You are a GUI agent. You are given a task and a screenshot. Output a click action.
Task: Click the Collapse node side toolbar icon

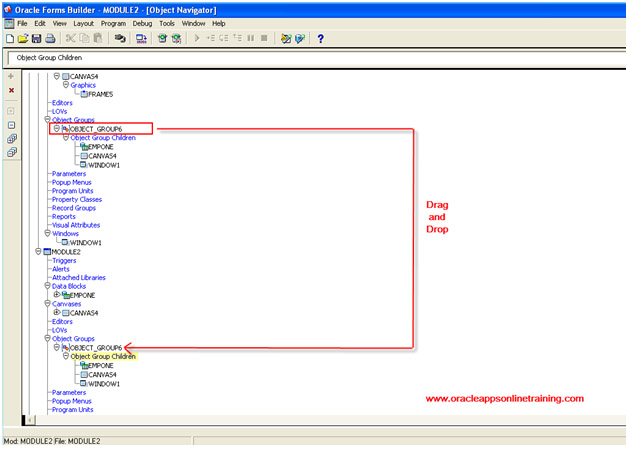pyautogui.click(x=11, y=125)
